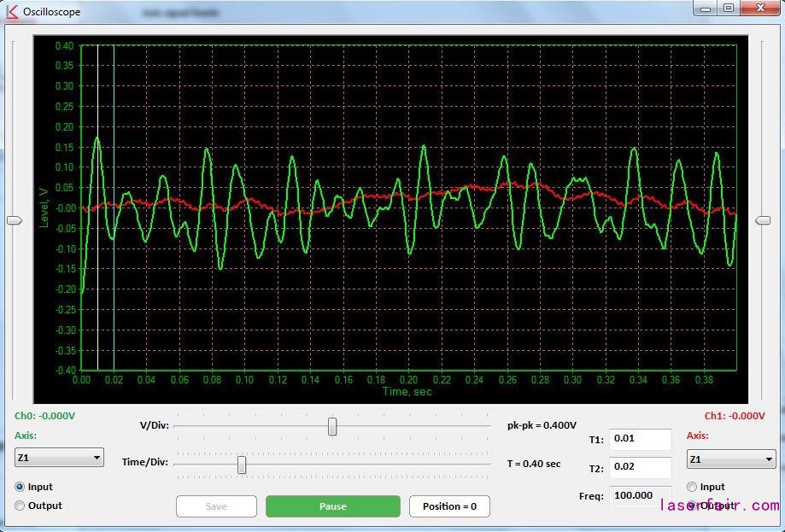Click the Freq value field
This screenshot has width=785, height=532.
click(x=640, y=495)
